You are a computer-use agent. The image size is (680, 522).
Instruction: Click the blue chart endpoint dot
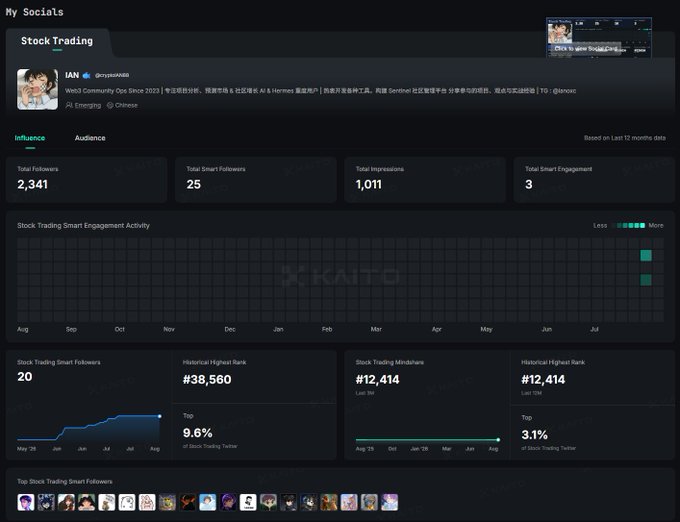tap(160, 416)
